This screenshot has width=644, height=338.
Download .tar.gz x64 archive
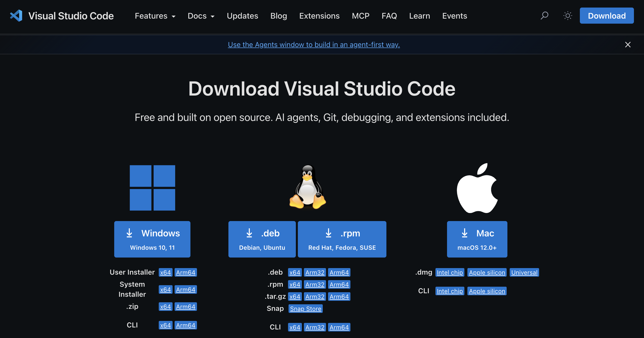tap(295, 297)
